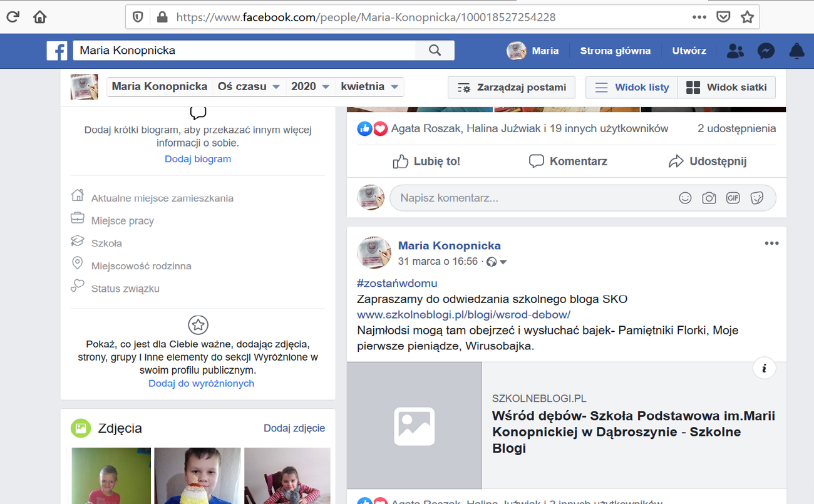Click the star icon in Wyróżnione section

[198, 325]
